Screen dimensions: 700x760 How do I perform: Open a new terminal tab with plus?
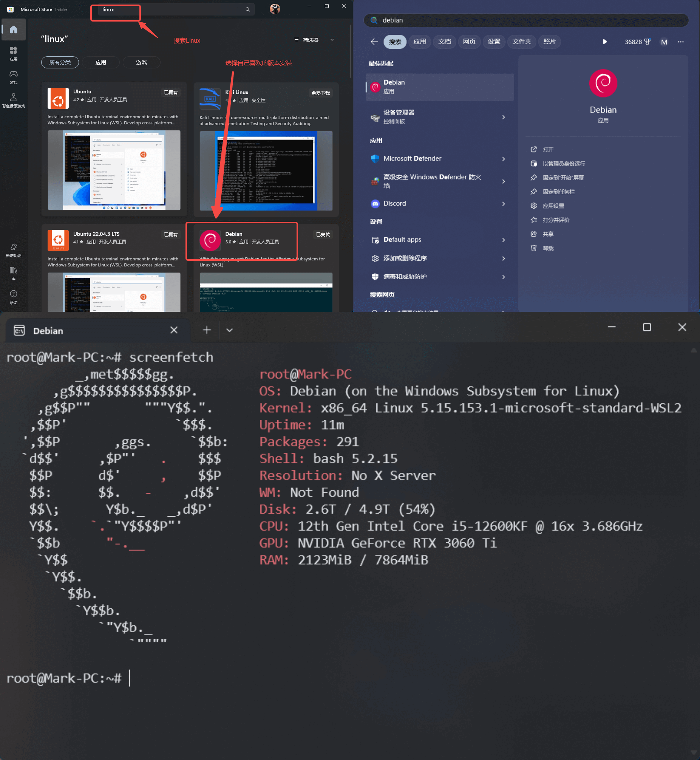pyautogui.click(x=207, y=330)
